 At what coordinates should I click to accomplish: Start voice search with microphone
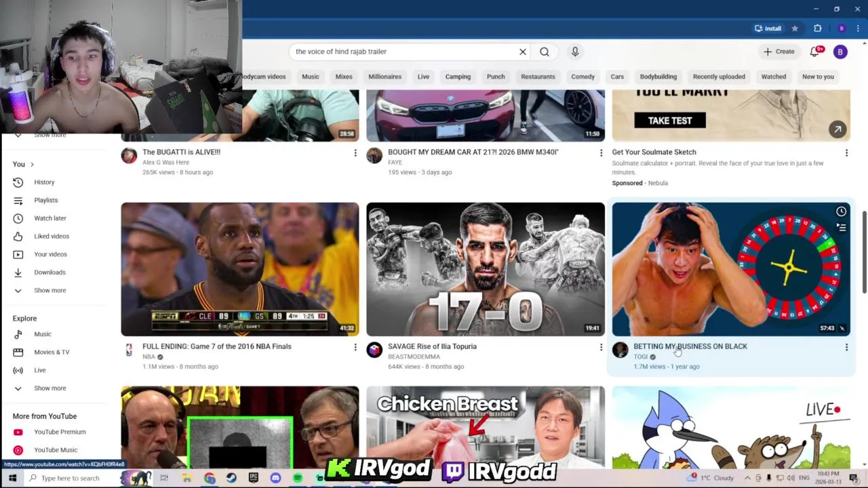(x=575, y=52)
